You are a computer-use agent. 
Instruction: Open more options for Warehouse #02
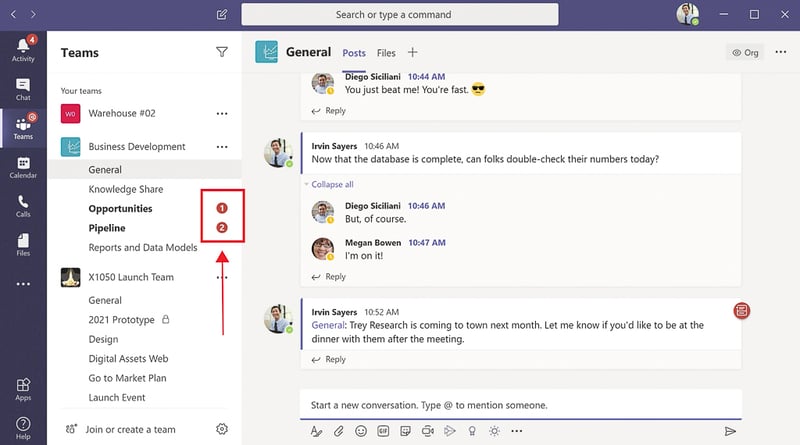point(222,114)
